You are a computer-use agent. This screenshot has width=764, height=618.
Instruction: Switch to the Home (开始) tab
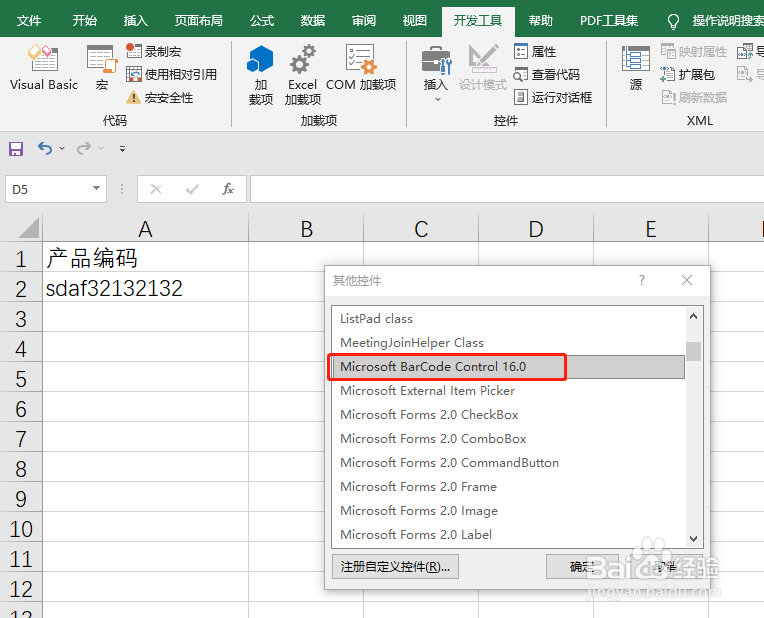tap(85, 20)
